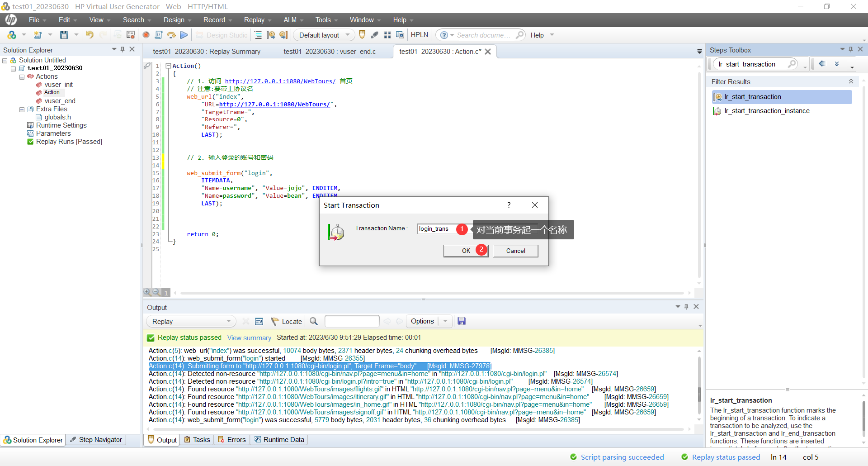
Task: Click OK in Start Transaction dialog
Action: [466, 251]
